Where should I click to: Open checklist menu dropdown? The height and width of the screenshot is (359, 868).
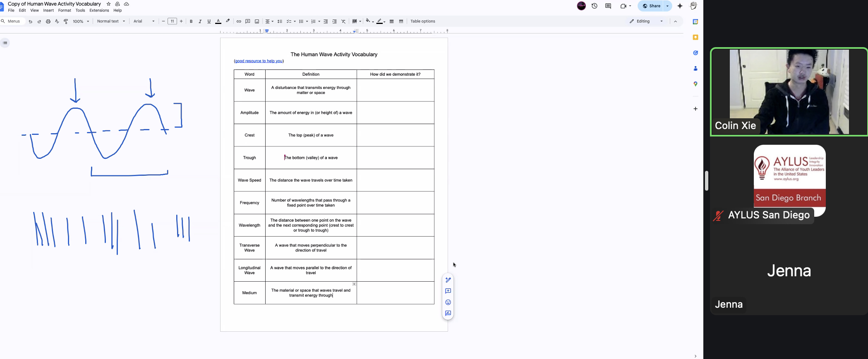pos(291,22)
